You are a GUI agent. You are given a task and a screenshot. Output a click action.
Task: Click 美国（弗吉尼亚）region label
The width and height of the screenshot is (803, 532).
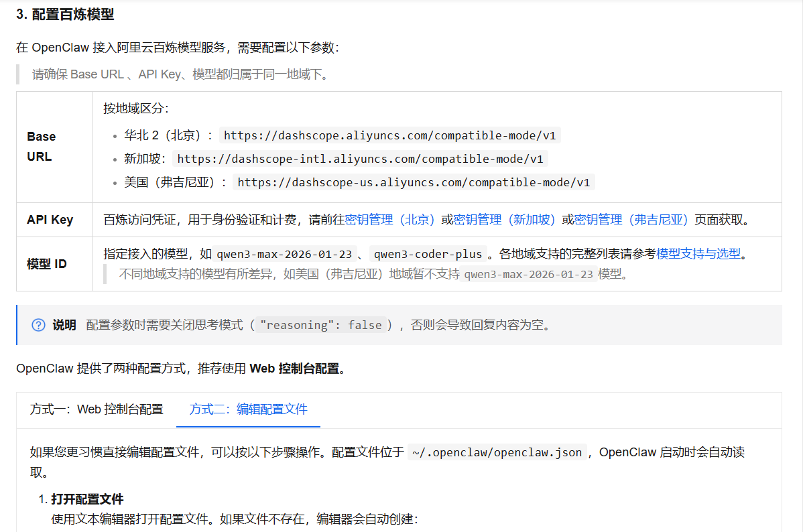coord(175,183)
